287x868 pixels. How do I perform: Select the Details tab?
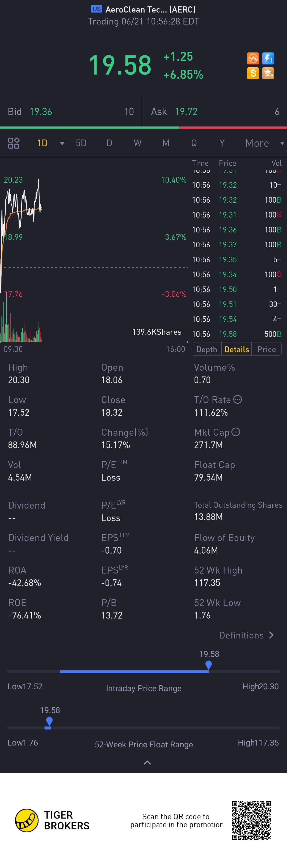point(237,349)
